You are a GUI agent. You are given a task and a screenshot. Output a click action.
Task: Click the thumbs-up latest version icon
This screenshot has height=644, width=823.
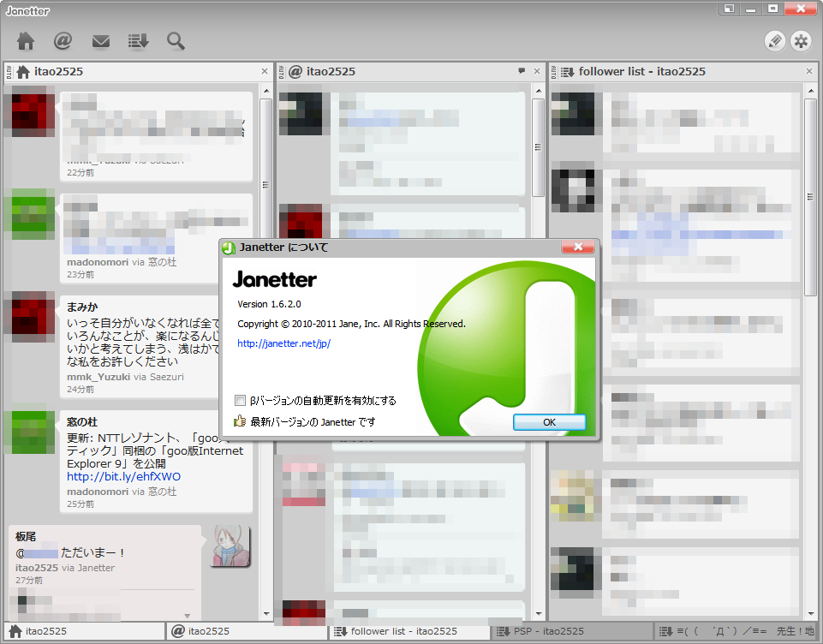tap(240, 421)
